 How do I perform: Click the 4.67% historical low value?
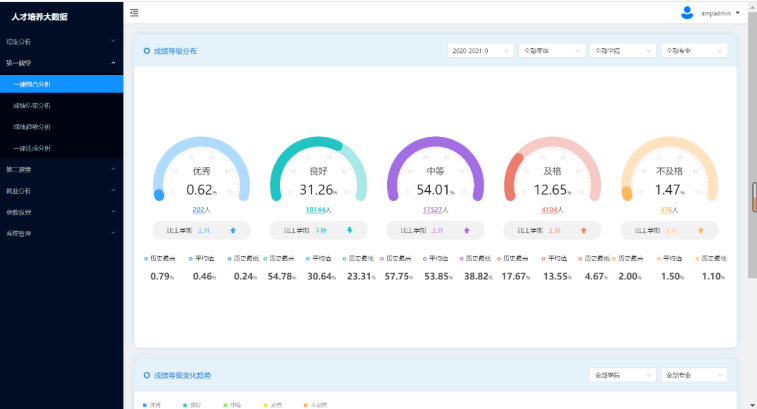596,276
